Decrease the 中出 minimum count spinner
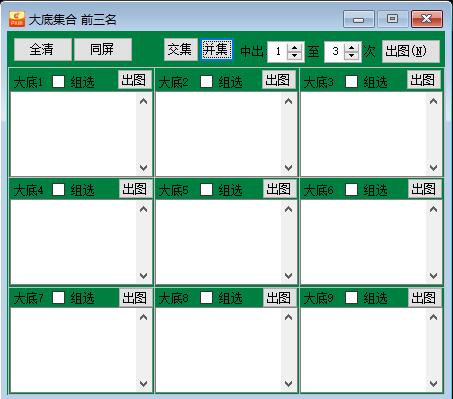Viewport: 453px width, 399px height. point(294,55)
